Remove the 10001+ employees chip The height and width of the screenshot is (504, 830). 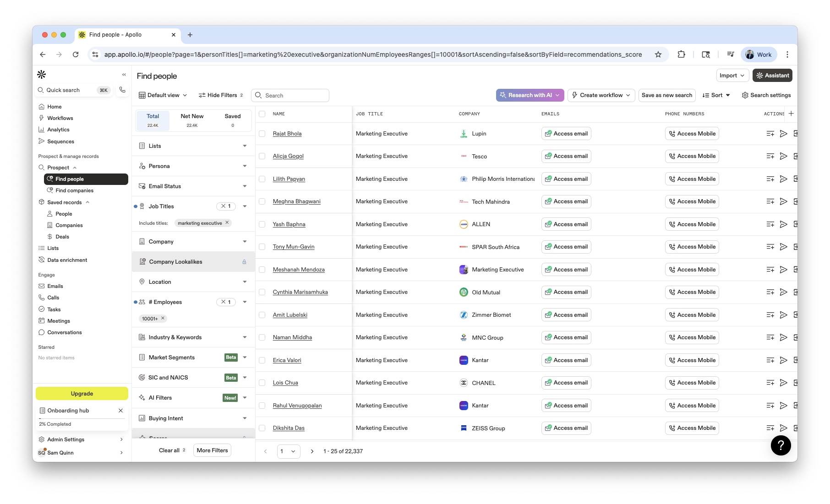pos(163,318)
